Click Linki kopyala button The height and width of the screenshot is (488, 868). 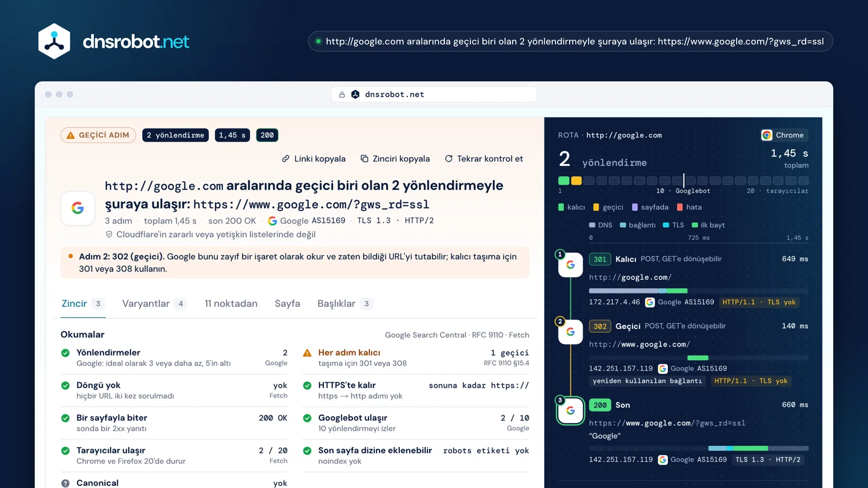click(314, 159)
